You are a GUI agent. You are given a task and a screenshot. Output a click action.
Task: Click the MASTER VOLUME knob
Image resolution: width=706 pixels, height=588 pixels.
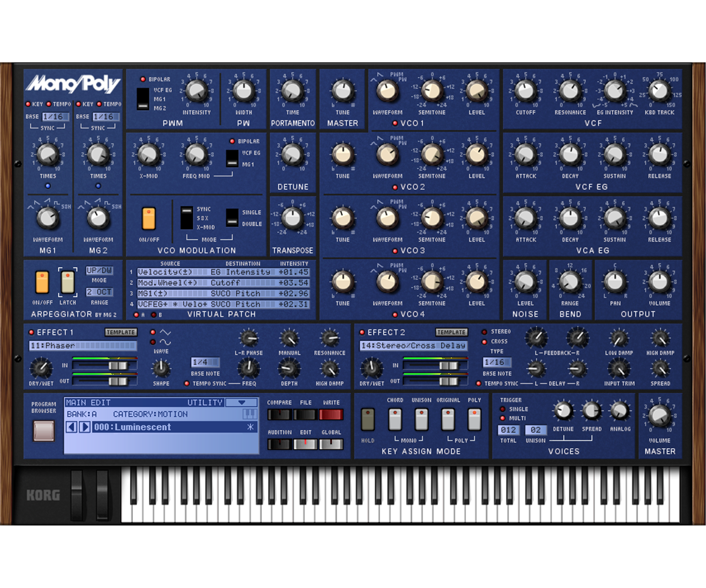(659, 416)
